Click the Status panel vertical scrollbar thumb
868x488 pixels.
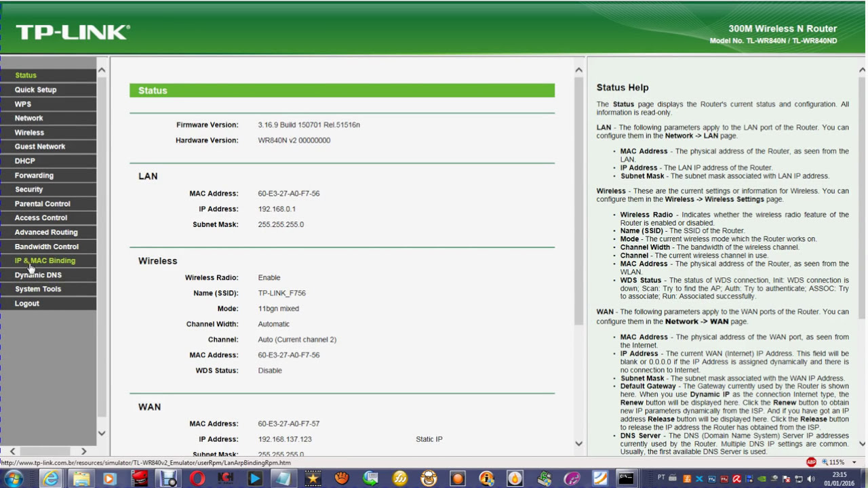point(578,201)
